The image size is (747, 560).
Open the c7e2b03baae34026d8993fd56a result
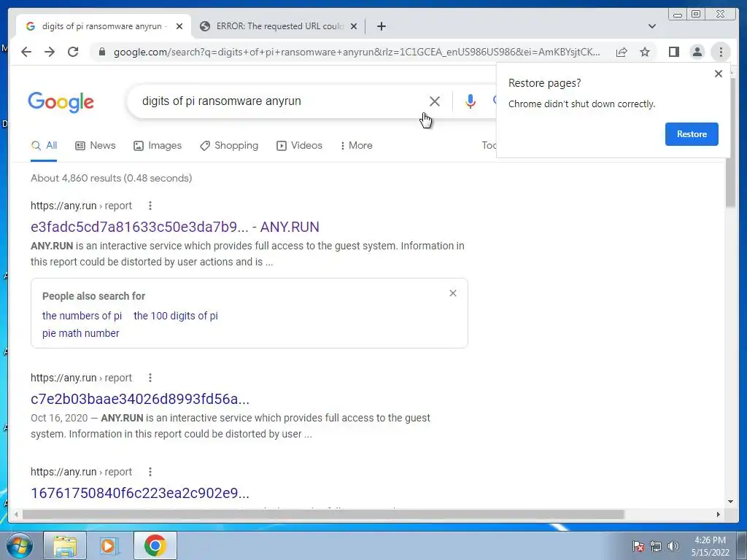click(140, 399)
